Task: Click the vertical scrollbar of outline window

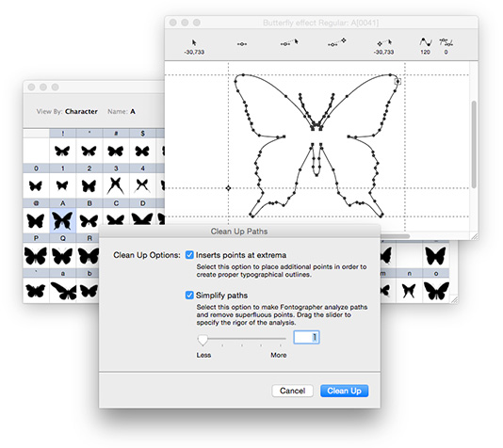Action: click(474, 144)
